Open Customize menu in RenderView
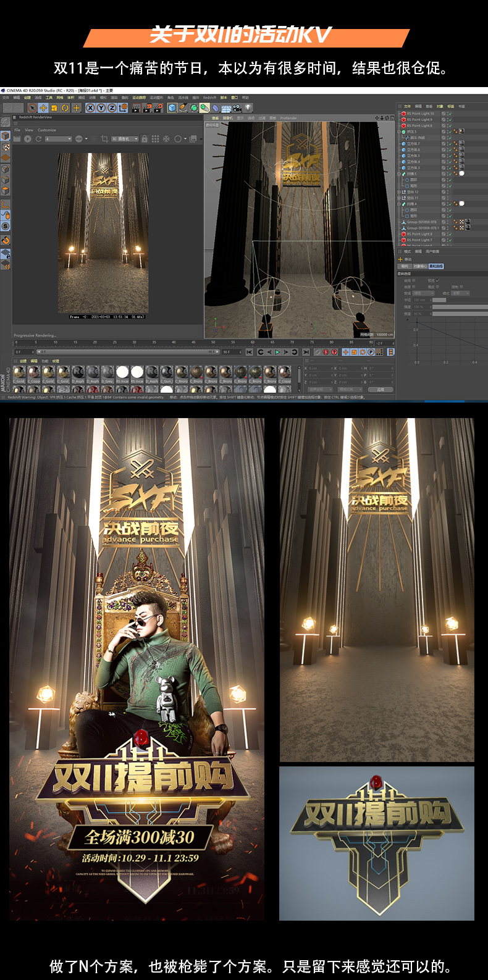This screenshot has width=488, height=980. pyautogui.click(x=46, y=130)
